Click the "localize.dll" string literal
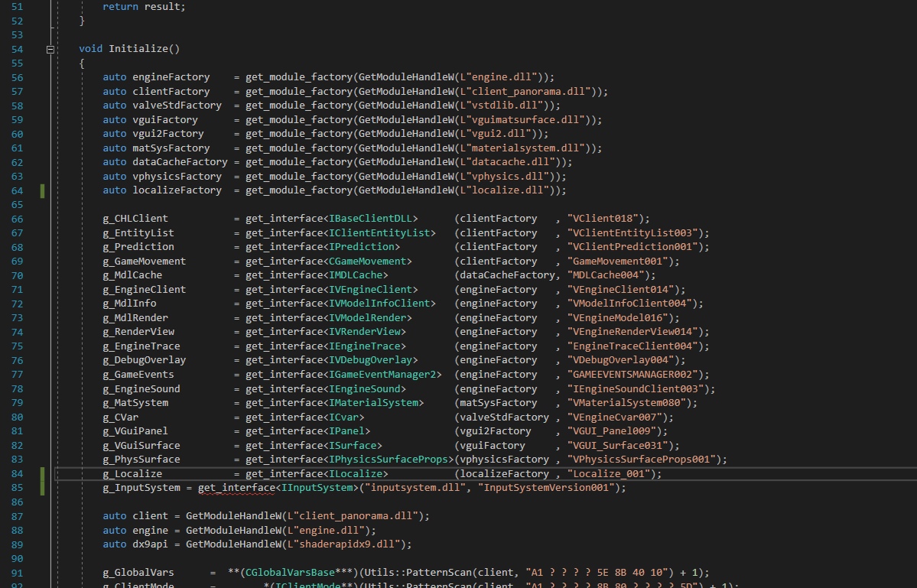Screen dimensions: 917x588 511,190
